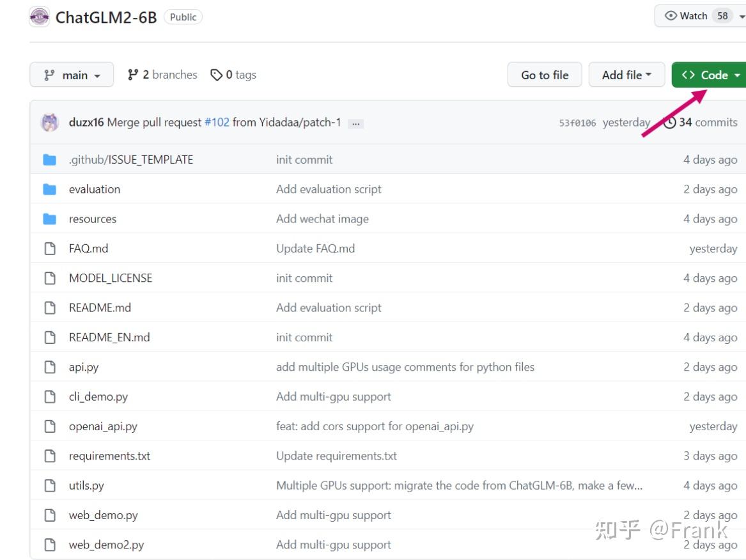Open the web_demo2.py file
The width and height of the screenshot is (746, 560).
point(107,545)
